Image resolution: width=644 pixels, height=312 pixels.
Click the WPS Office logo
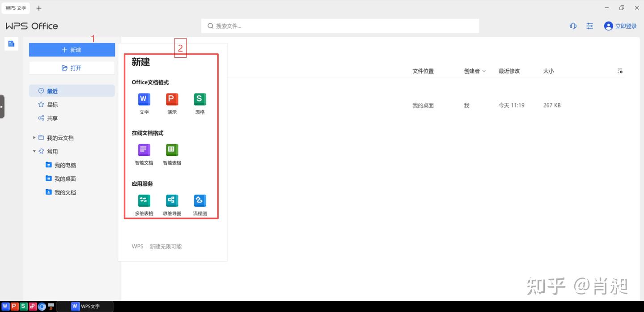(x=32, y=26)
